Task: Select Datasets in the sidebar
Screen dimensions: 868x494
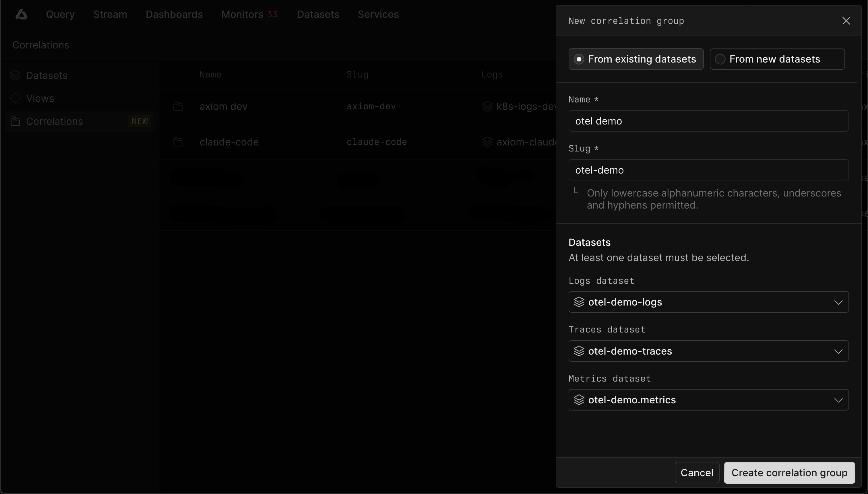Action: 80,75
